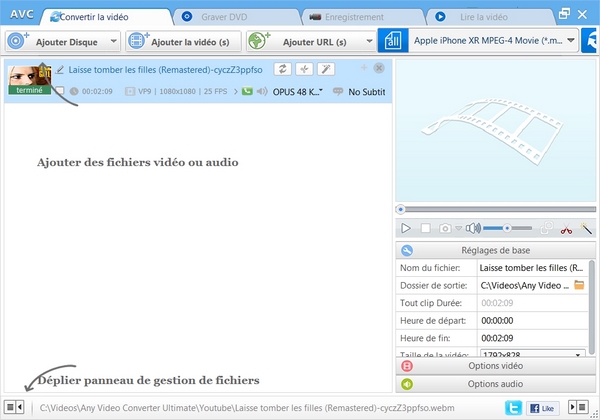Open the Apple iPhone XR output profile dropdown

494,41
